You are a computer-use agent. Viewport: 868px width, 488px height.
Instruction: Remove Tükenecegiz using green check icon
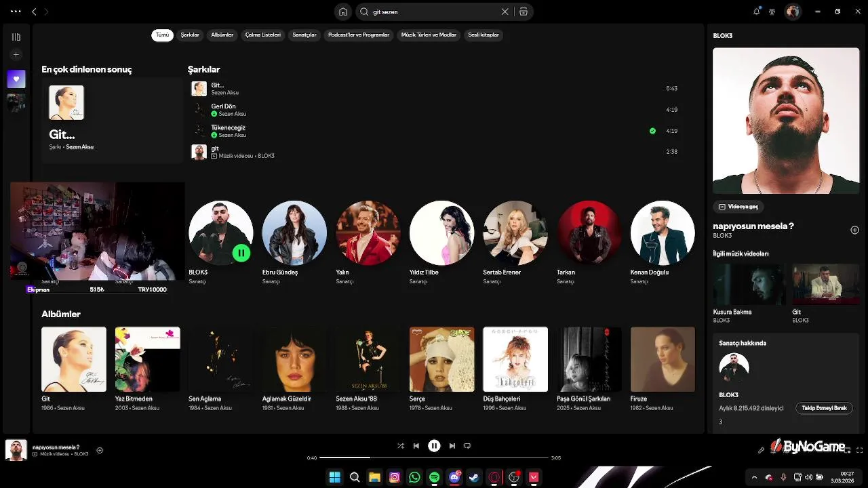[x=652, y=131]
